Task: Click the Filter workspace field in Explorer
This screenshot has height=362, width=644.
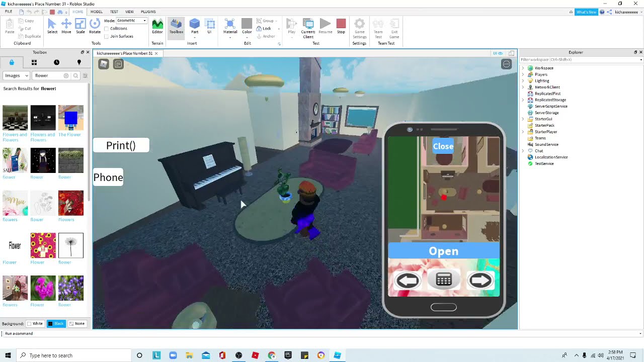Action: tap(582, 60)
